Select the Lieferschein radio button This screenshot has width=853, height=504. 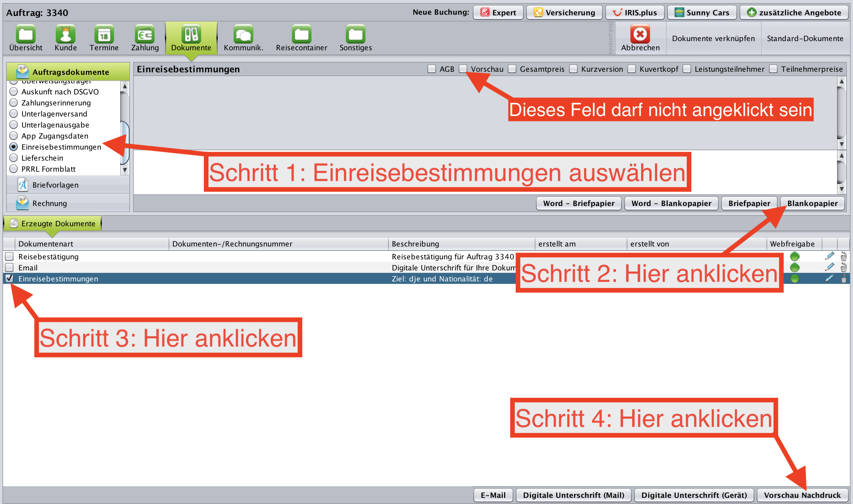tap(13, 158)
